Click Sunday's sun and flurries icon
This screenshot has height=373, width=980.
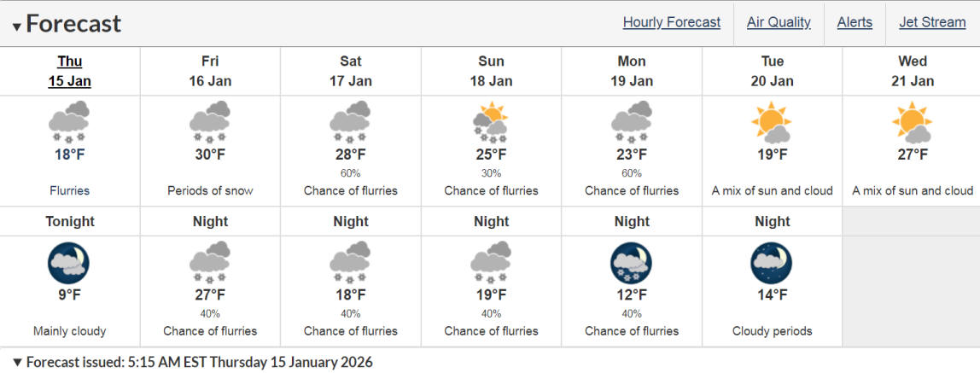pos(491,122)
